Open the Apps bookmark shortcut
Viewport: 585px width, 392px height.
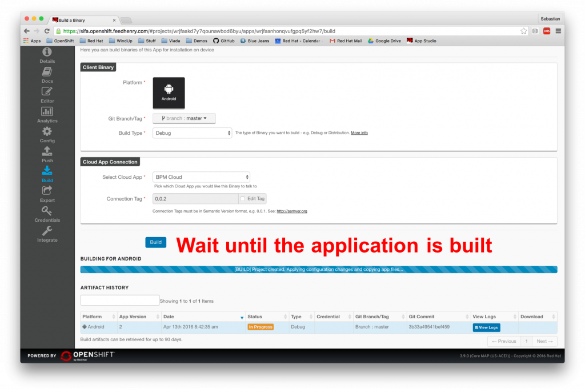[x=32, y=41]
